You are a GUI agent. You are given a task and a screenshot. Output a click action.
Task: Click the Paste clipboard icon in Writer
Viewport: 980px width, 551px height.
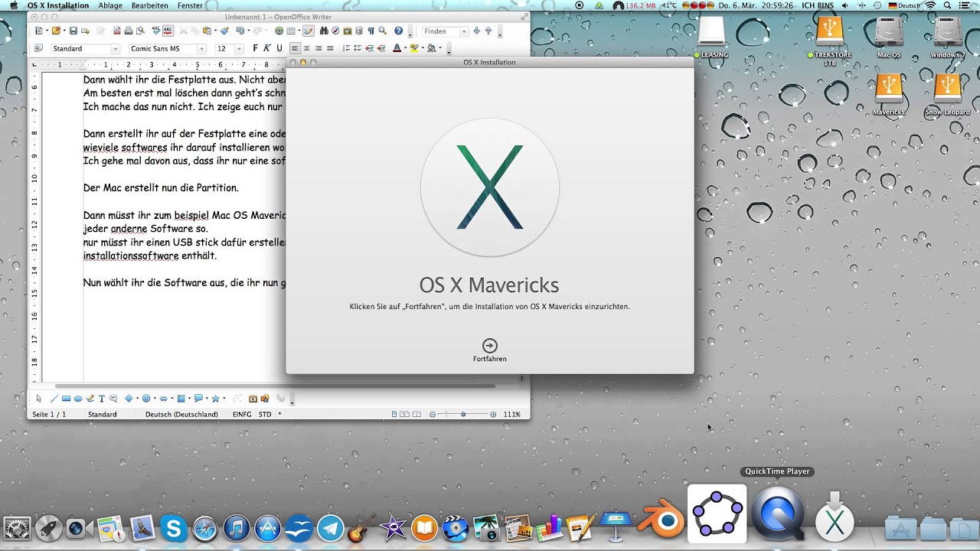[x=207, y=31]
